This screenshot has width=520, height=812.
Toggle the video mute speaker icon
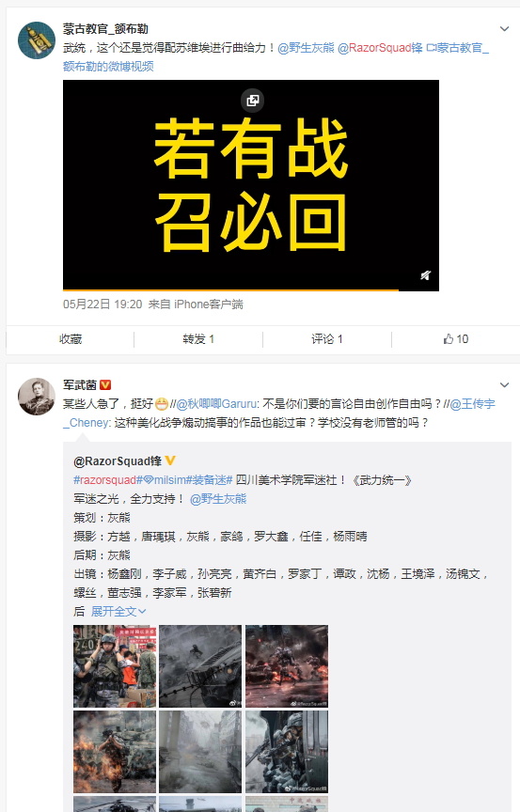click(426, 275)
